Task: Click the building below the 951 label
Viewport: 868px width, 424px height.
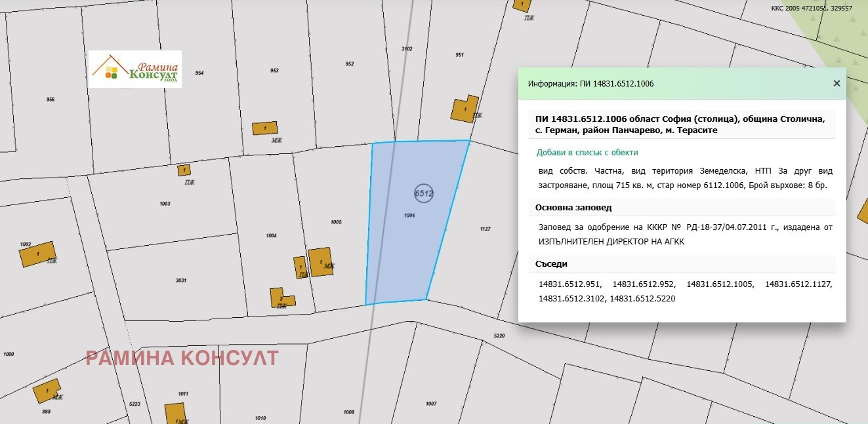Action: [x=464, y=109]
